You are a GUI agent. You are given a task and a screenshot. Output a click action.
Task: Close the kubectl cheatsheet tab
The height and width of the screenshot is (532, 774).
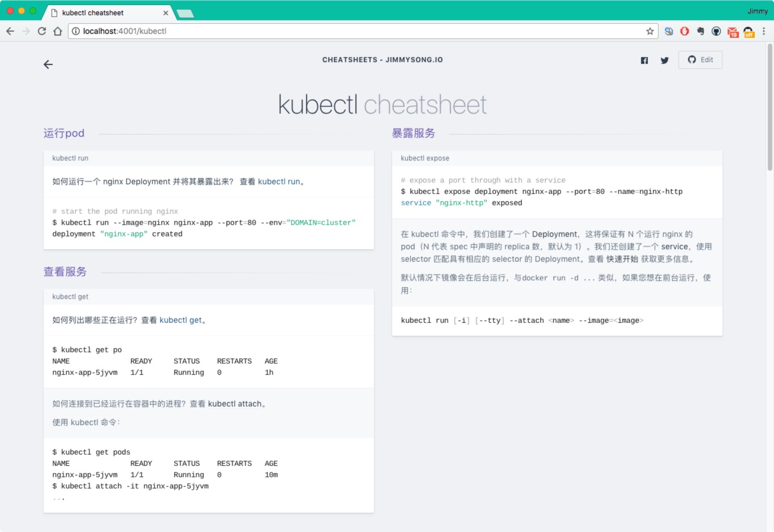coord(166,13)
